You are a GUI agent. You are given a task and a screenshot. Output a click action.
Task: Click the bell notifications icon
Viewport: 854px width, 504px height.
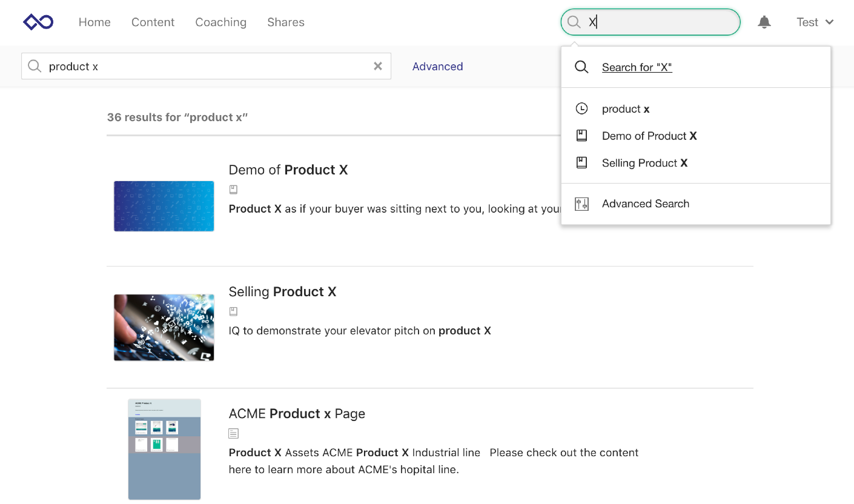point(764,22)
